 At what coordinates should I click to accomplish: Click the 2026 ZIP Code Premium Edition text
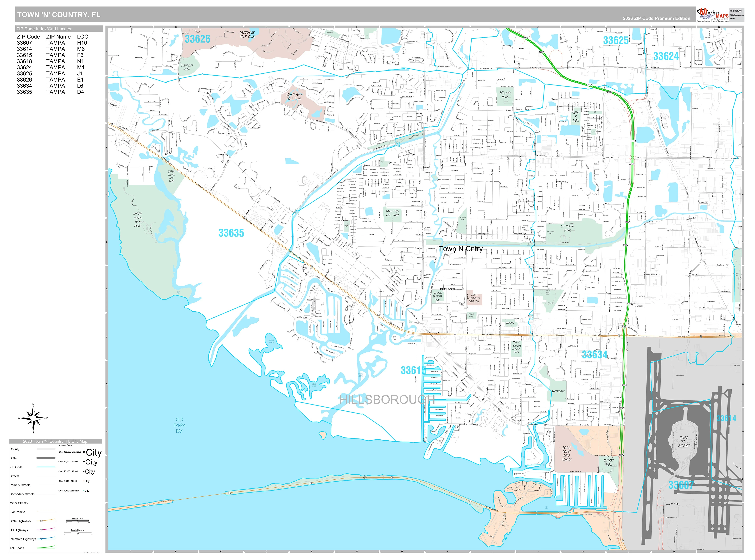click(656, 18)
